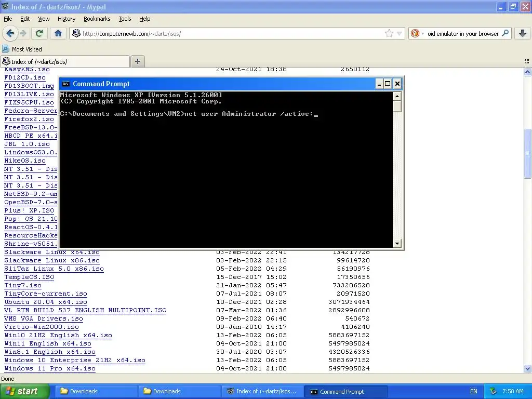Open the URL history dropdown arrow

pos(400,34)
